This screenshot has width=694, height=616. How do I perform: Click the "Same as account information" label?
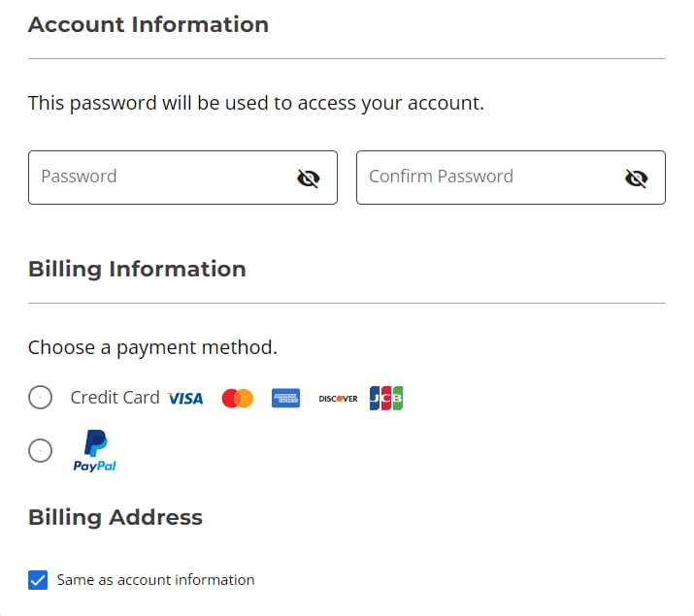[155, 580]
